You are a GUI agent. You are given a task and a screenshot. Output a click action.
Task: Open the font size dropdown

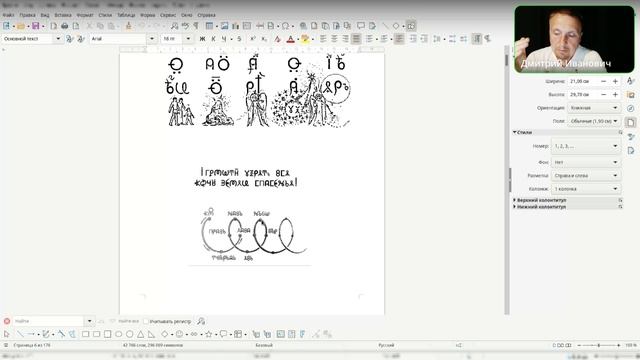tap(188, 39)
